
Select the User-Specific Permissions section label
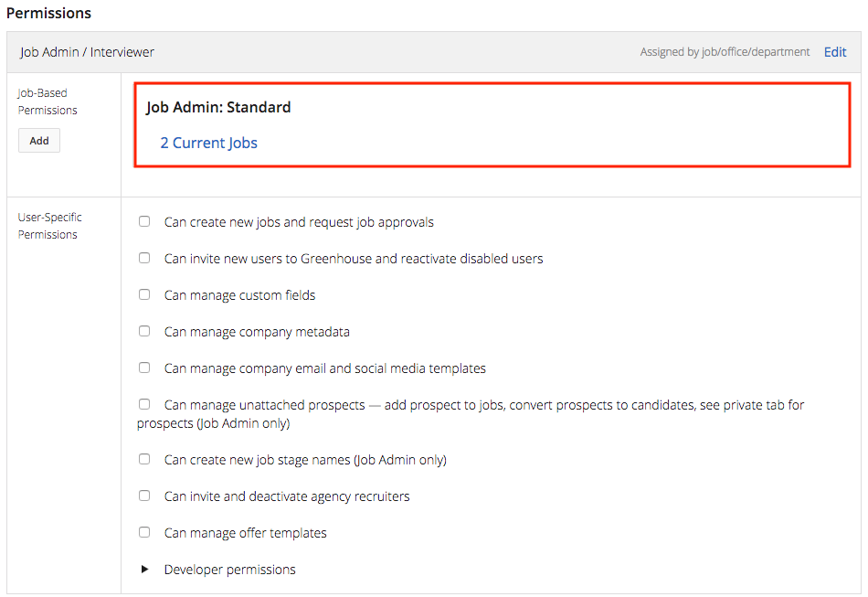click(48, 225)
